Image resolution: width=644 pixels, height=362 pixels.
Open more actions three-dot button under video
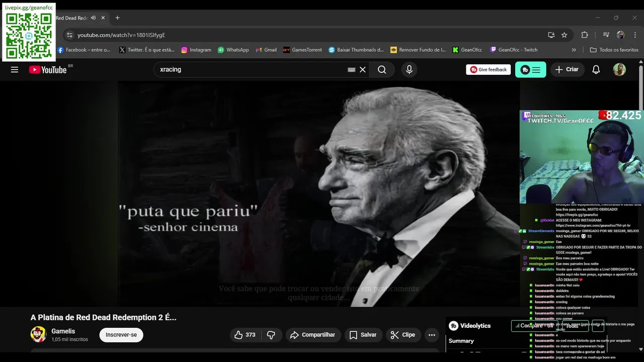[432, 335]
